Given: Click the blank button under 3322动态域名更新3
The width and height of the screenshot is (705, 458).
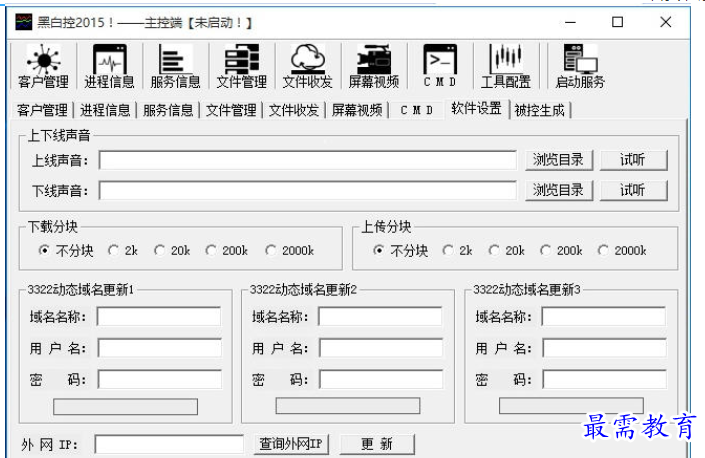Looking at the screenshot, I should 571,406.
